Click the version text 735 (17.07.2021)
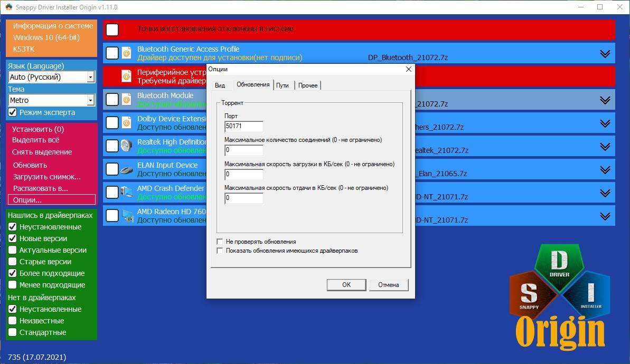Screen dimensions: 630x364 [37, 357]
